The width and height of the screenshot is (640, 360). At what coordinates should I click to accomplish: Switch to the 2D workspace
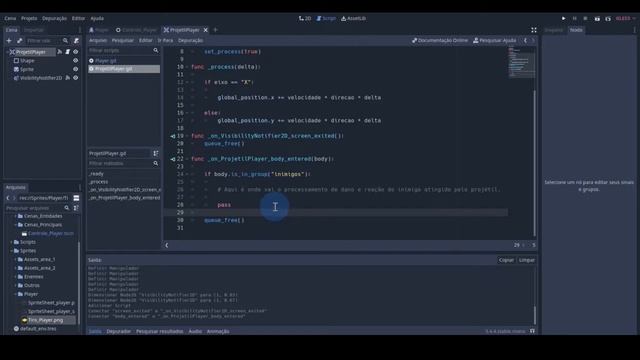305,18
